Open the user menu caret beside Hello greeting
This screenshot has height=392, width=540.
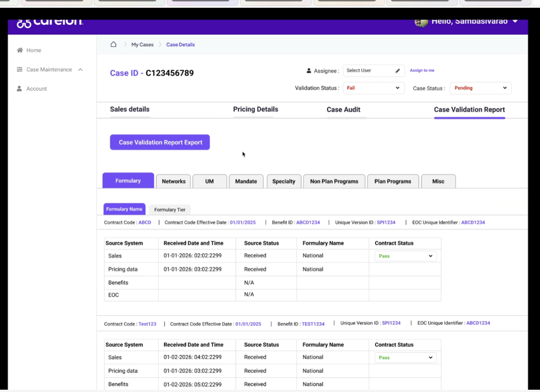(x=515, y=21)
